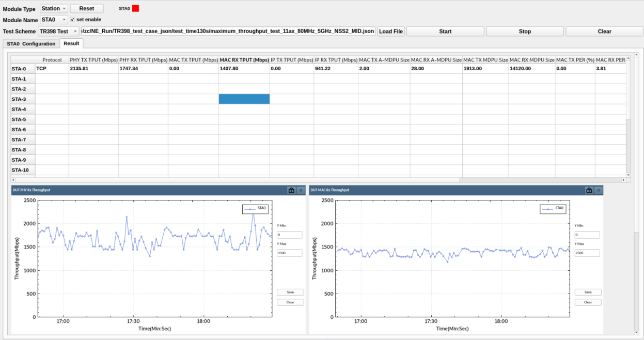644x340 pixels.
Task: Toggle the set enable checkbox
Action: click(73, 20)
